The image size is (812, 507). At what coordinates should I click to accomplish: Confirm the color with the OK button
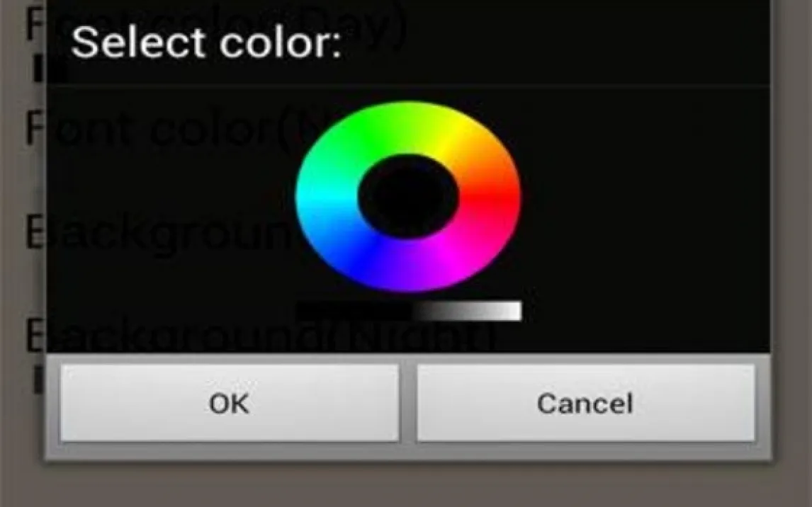[230, 403]
